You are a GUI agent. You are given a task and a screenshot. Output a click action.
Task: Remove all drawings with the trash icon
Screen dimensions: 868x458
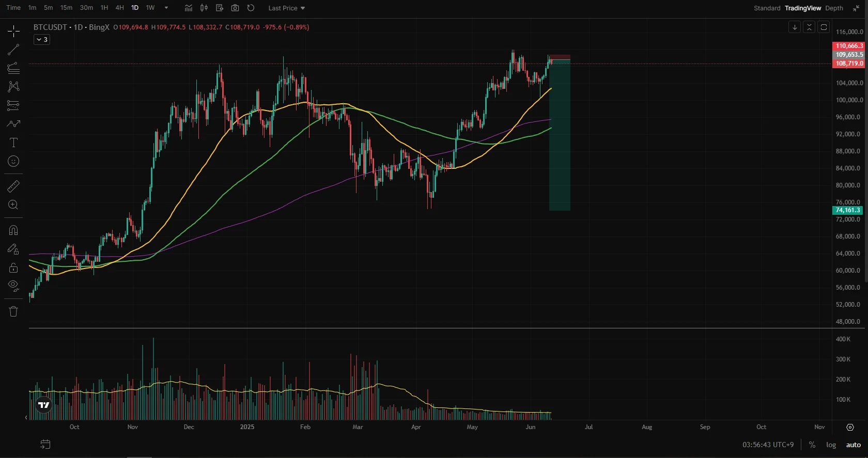coord(13,311)
